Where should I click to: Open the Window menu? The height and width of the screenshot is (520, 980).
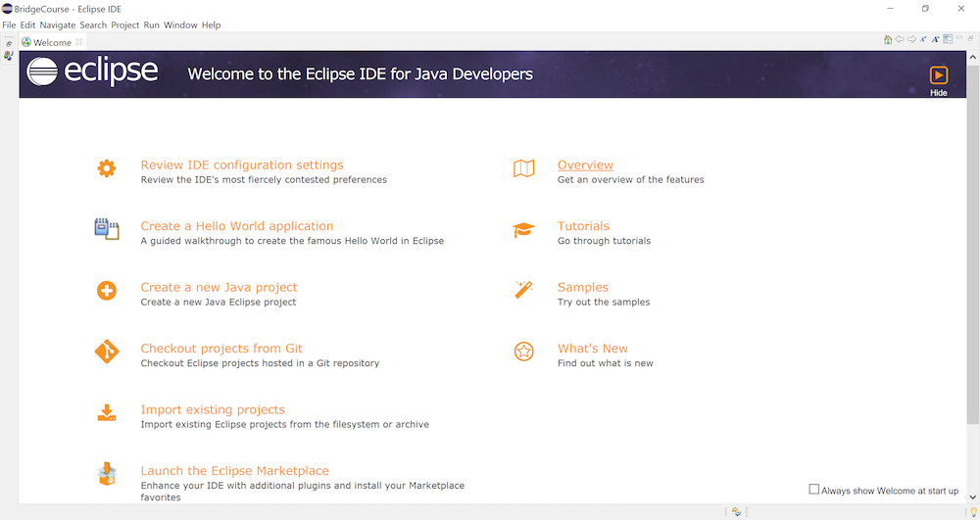(180, 24)
